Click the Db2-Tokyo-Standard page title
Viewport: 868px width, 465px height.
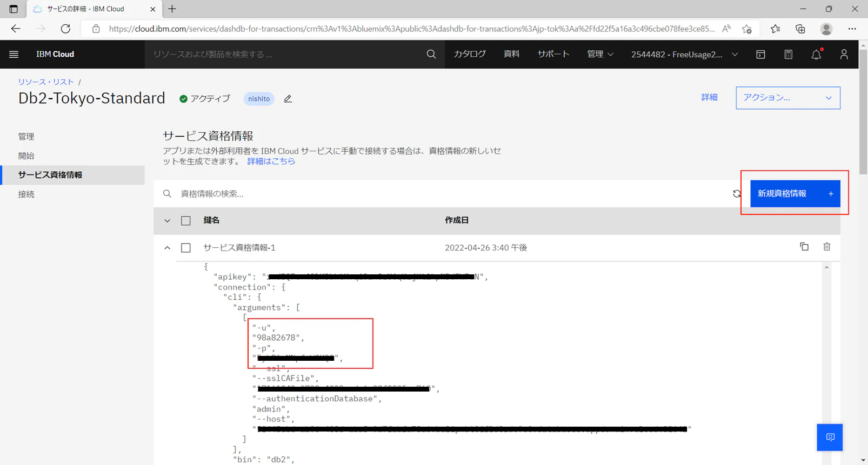tap(92, 98)
